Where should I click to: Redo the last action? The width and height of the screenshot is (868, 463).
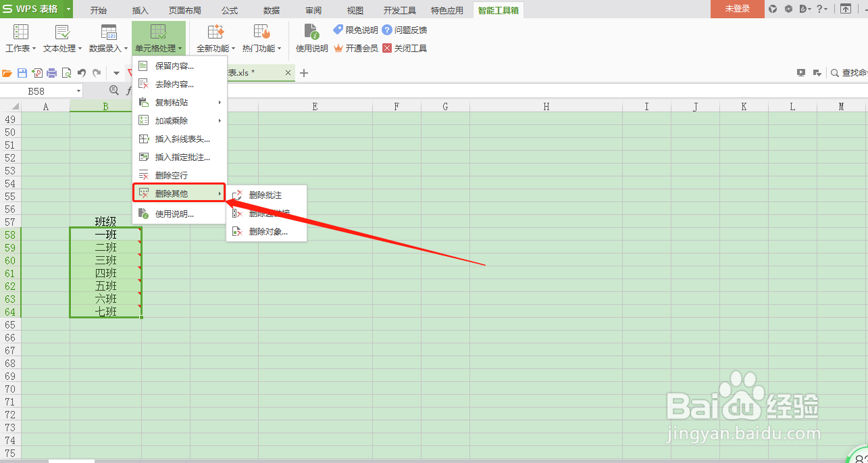(97, 73)
